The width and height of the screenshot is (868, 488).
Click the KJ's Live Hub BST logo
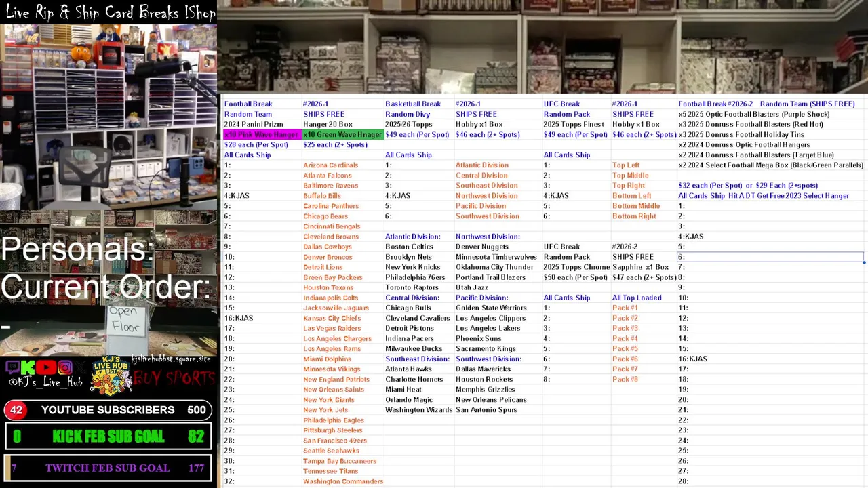click(x=111, y=375)
